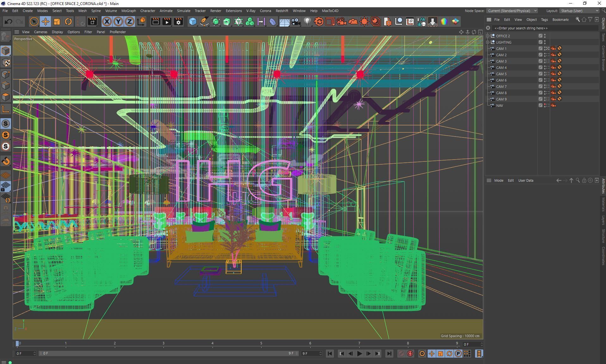Toggle visibility dots for OFFICE 2

(x=545, y=36)
